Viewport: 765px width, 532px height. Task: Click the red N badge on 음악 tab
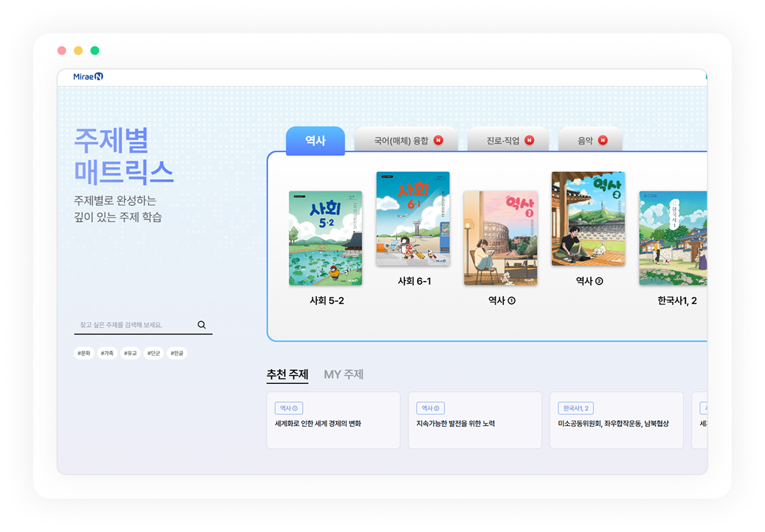602,140
